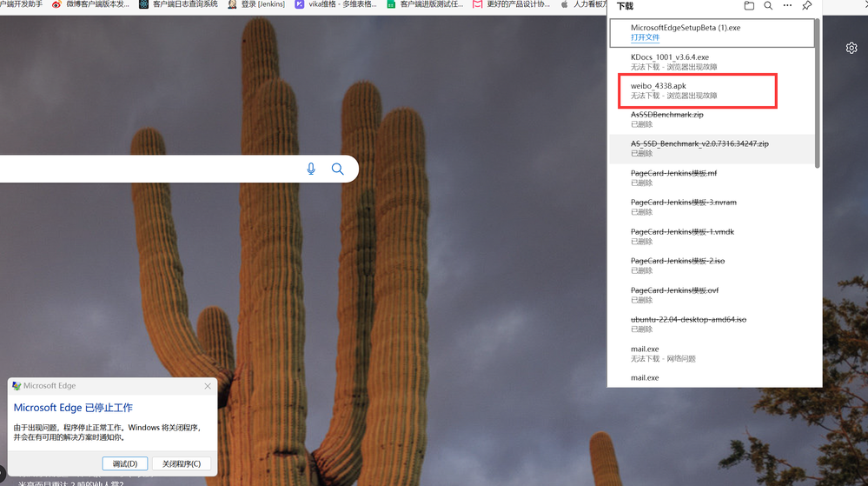Select the AsSSDBenchmark.zip deleted entry
The image size is (868, 486).
712,119
